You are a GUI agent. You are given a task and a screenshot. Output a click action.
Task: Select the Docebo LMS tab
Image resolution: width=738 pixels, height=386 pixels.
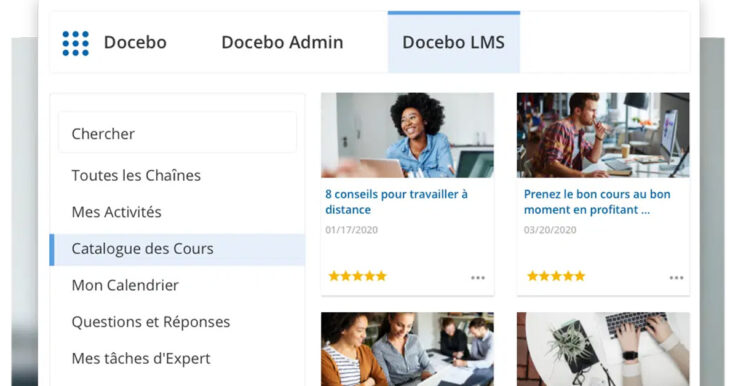click(x=454, y=42)
